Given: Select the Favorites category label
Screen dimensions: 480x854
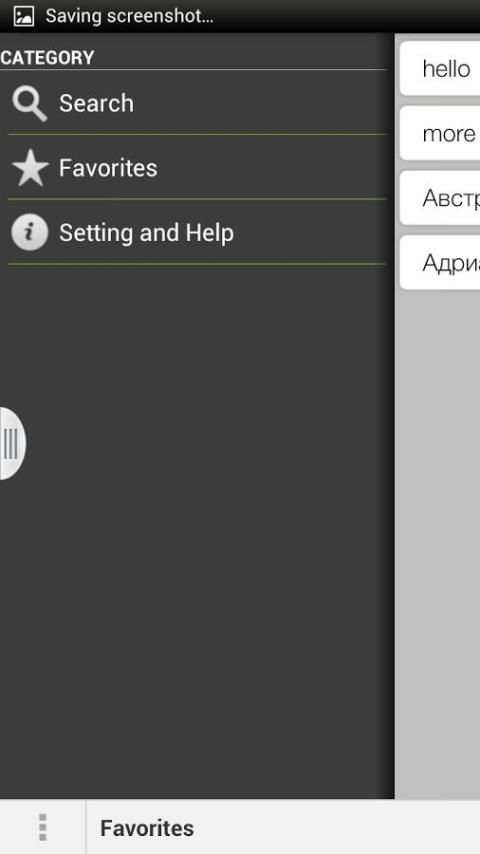Looking at the screenshot, I should click(108, 168).
